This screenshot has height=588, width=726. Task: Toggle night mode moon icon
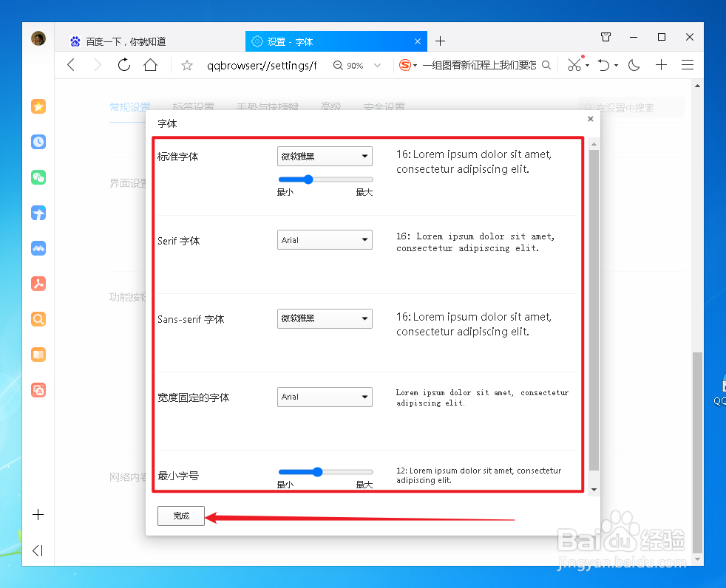click(x=634, y=65)
